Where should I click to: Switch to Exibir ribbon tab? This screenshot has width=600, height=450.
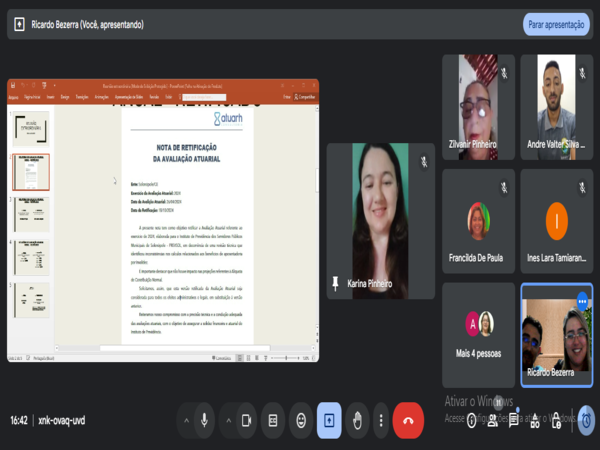point(168,97)
